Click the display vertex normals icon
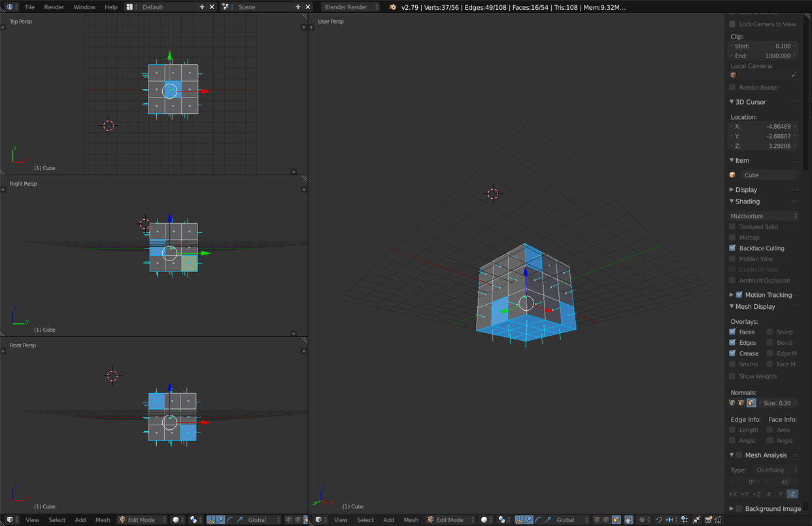This screenshot has height=526, width=812. [732, 403]
